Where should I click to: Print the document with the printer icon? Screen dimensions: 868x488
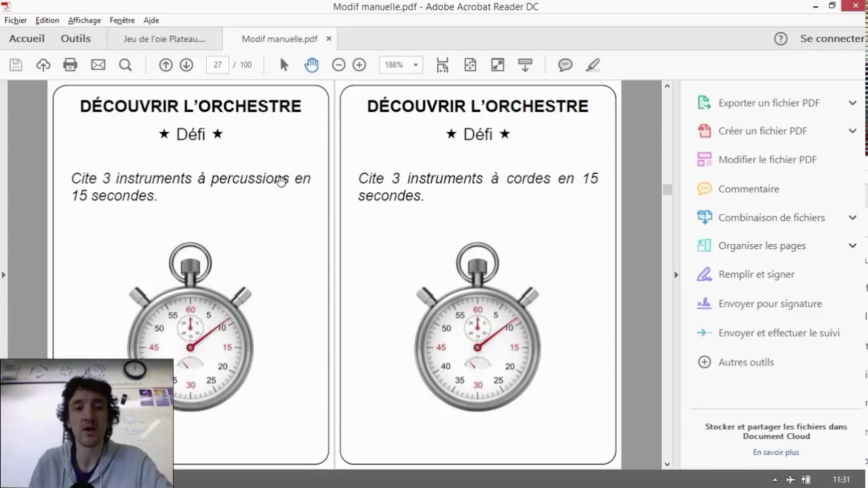(71, 65)
